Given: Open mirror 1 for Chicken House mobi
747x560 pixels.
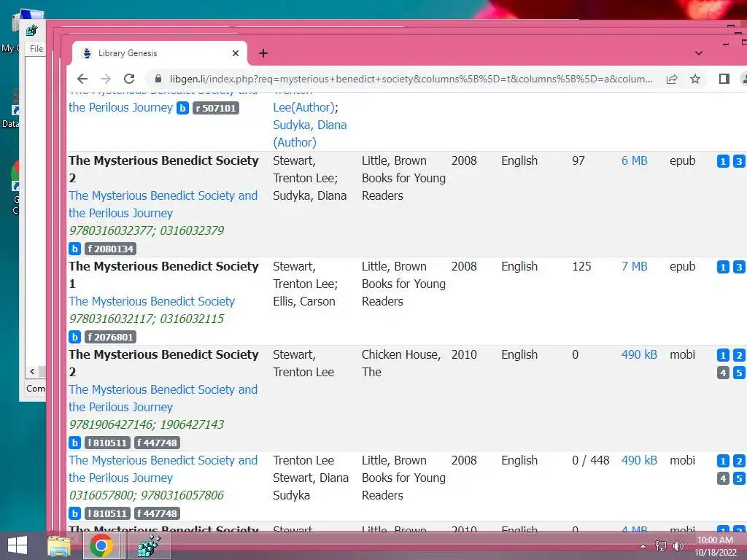Looking at the screenshot, I should point(723,355).
